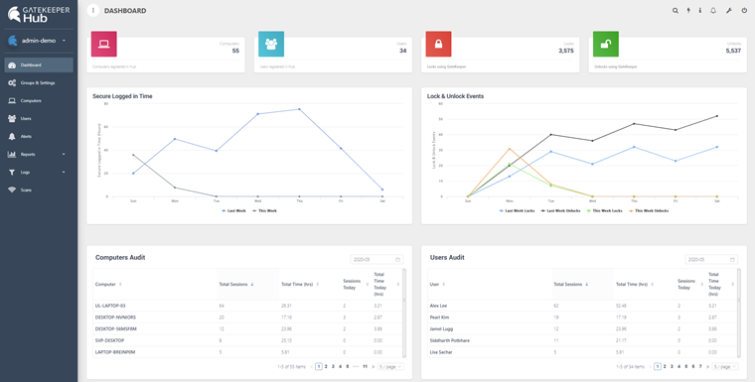
Task: Open Dashboard in the sidebar
Action: point(39,65)
